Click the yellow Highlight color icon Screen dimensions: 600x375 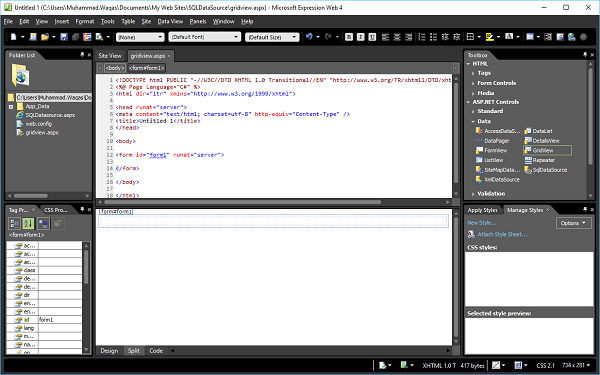(489, 37)
